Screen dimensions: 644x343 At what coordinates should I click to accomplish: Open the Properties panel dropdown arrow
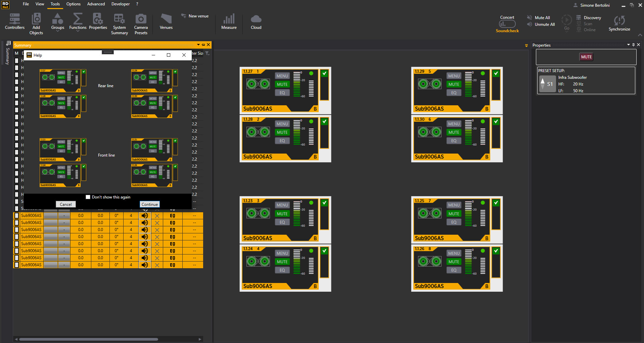tap(628, 45)
